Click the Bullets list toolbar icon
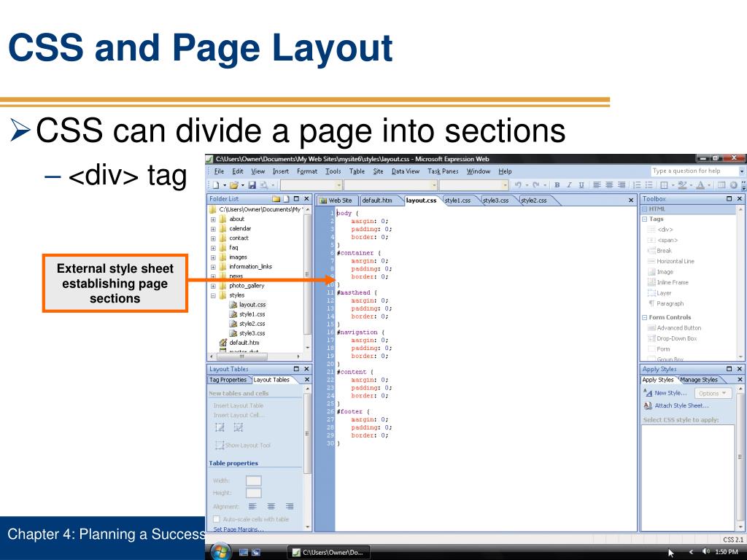Screen dimensions: 747x560 [x=649, y=184]
